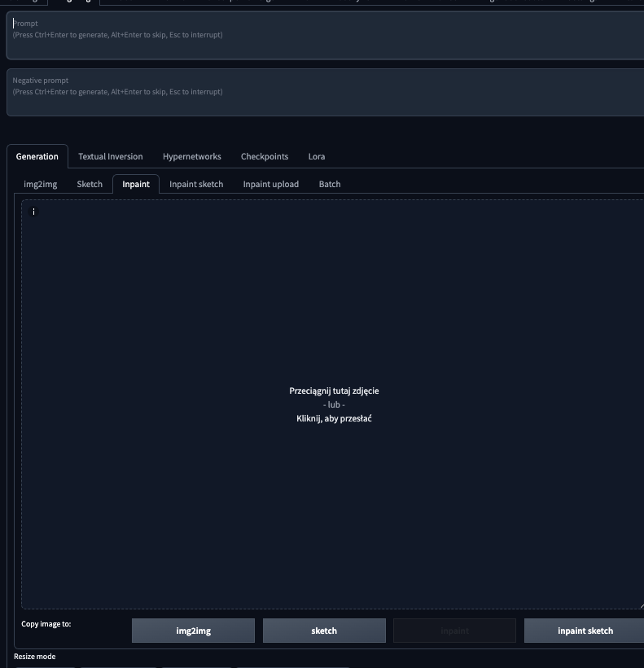Screen dimensions: 644x668
Task: Select the img2img sub-tab
Action: (x=40, y=184)
